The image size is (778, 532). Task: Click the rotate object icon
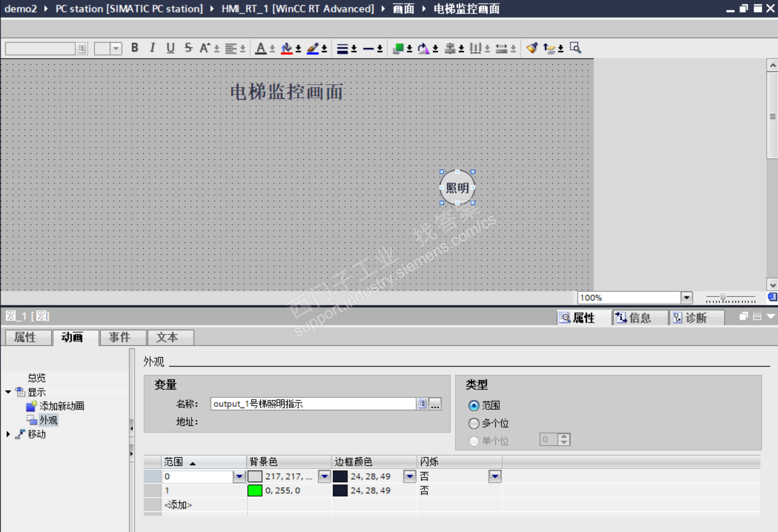424,49
